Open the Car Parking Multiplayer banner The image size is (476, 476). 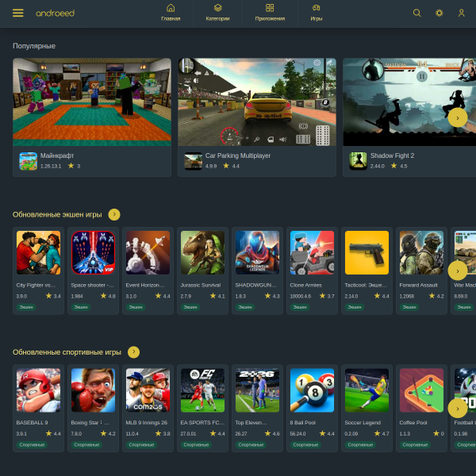(x=257, y=102)
